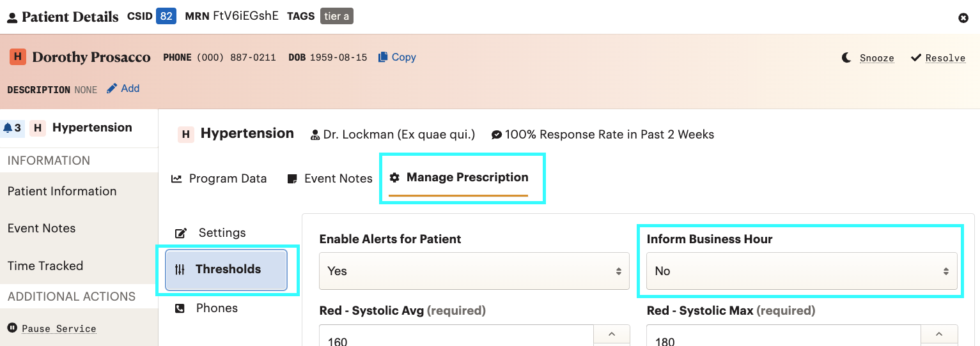This screenshot has height=346, width=980.
Task: Click into the Red Systolic Avg field
Action: (x=456, y=336)
